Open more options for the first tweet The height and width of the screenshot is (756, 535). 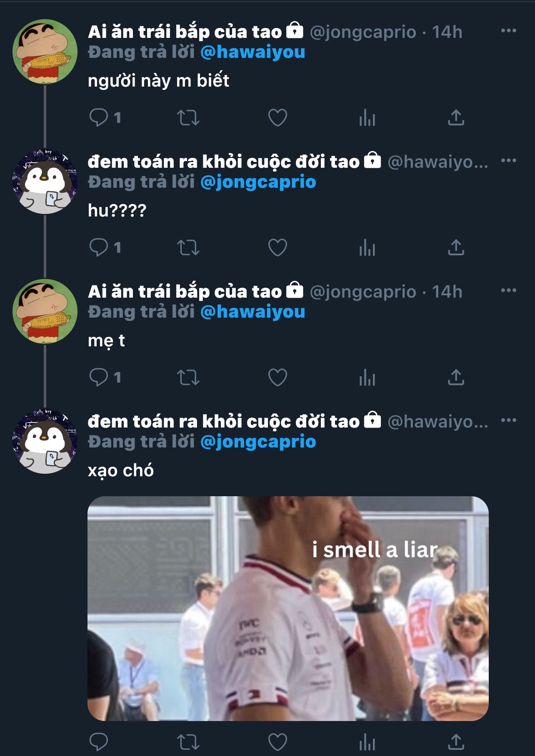[x=509, y=30]
